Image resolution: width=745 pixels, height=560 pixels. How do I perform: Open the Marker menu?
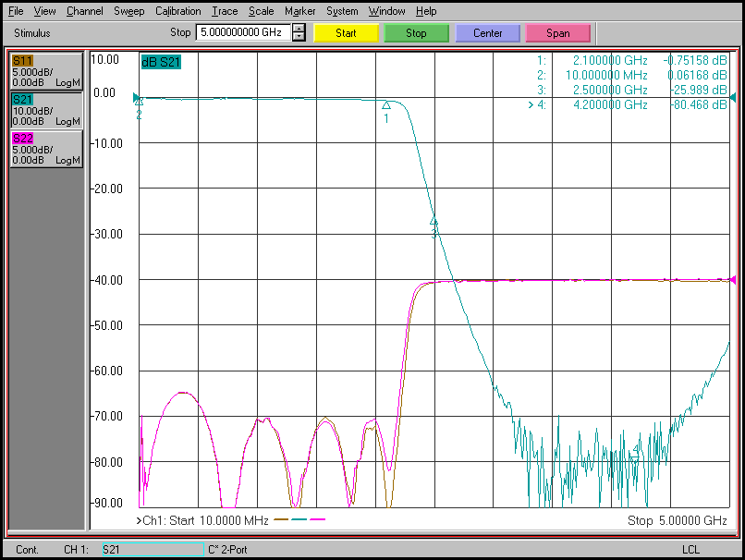(299, 11)
